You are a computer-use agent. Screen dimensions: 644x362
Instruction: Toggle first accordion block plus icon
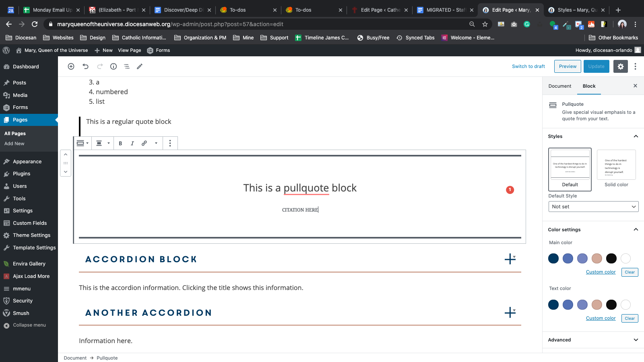click(x=510, y=259)
